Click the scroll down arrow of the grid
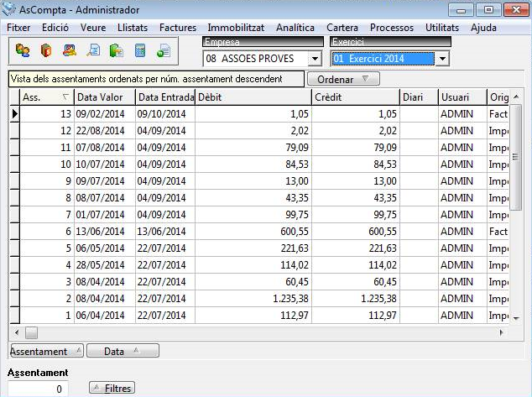Image resolution: width=532 pixels, height=397 pixels. [x=516, y=318]
